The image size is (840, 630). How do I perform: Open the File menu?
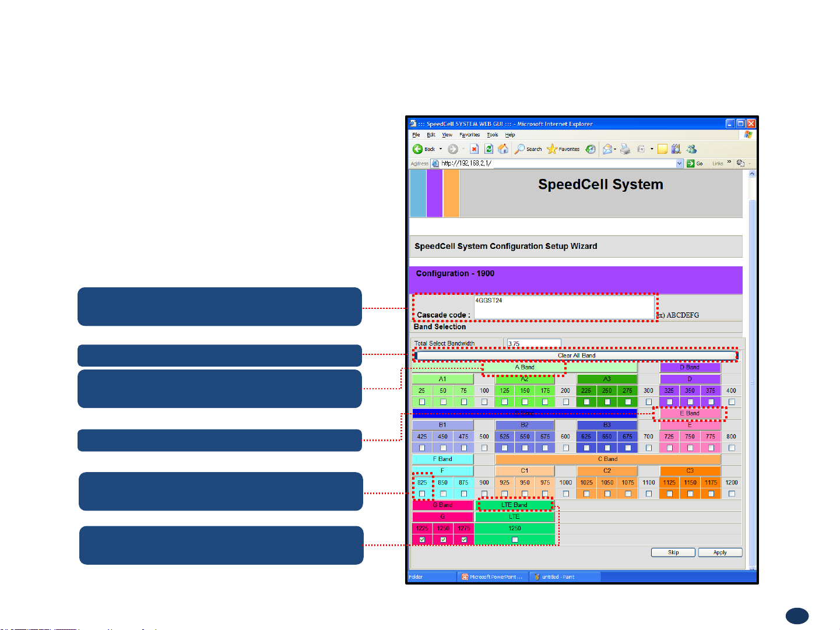(416, 135)
